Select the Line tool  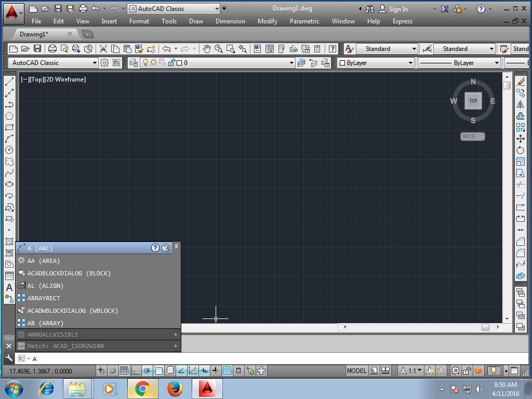tap(9, 81)
